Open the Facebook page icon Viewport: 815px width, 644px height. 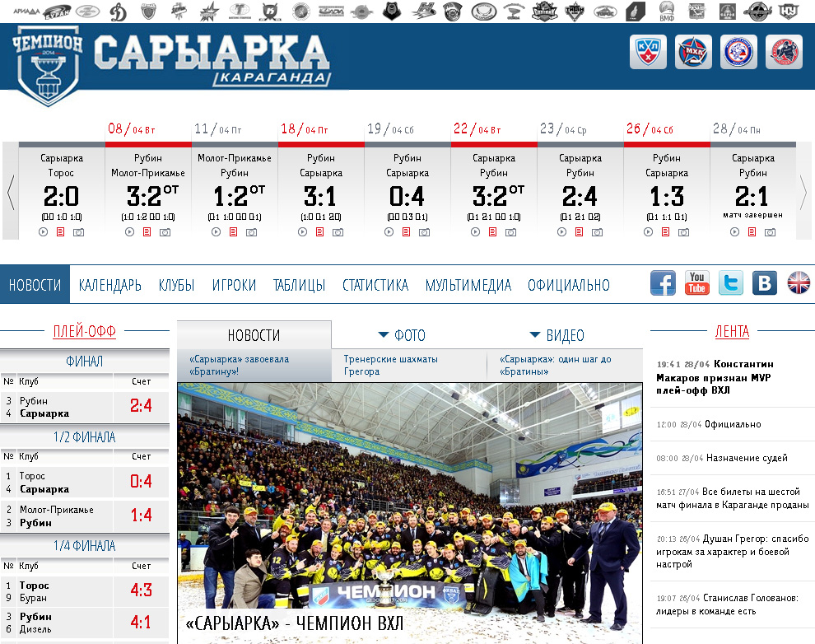pyautogui.click(x=663, y=283)
